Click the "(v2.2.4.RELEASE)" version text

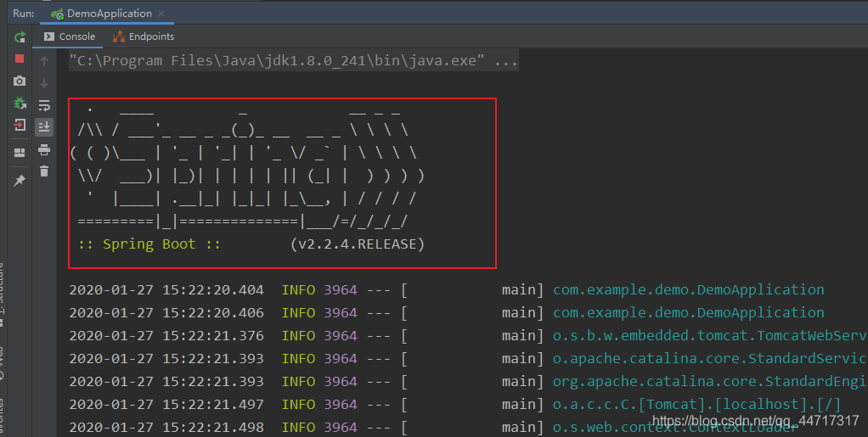point(357,244)
